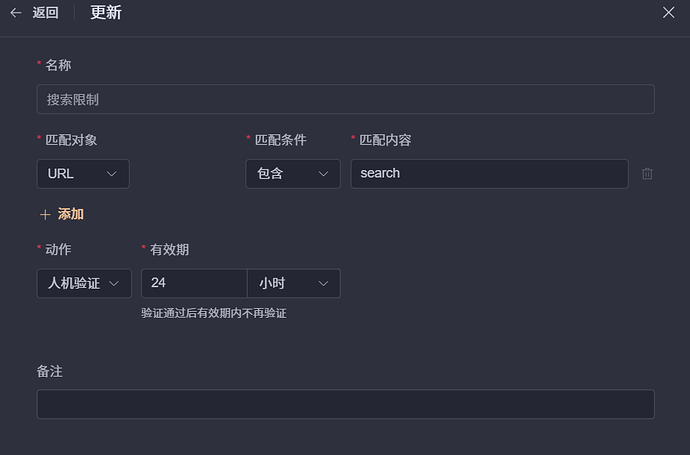Open the 小时 time unit dropdown
690x455 pixels.
click(x=294, y=283)
